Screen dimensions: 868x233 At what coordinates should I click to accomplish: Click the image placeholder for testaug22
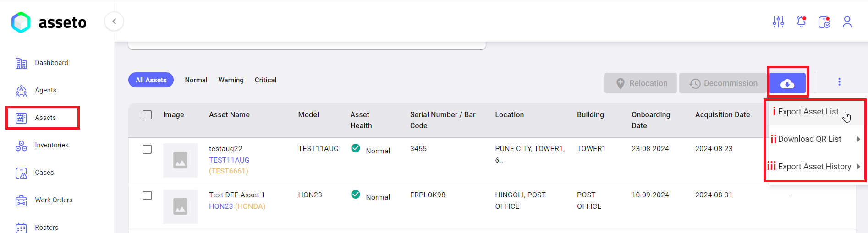point(180,160)
